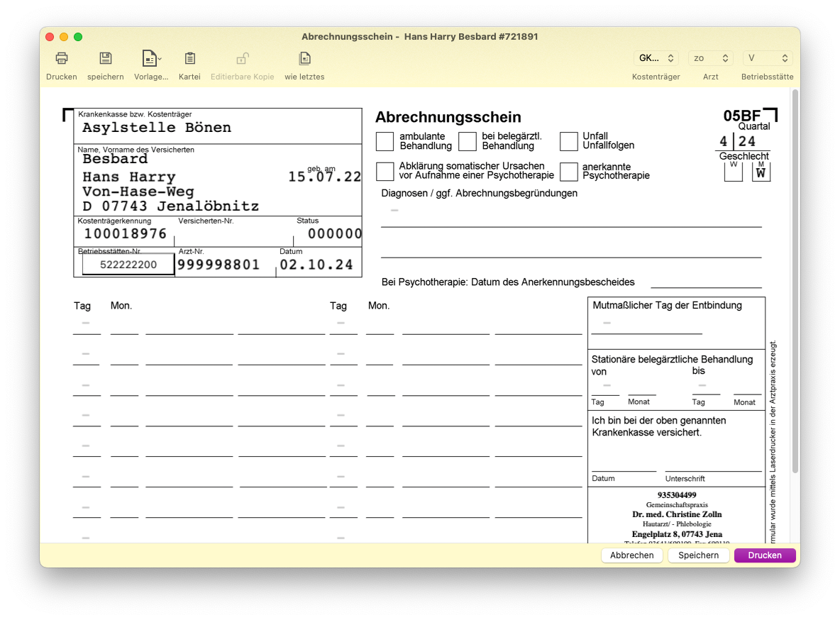Click the Drucken printer toolbar icon

tap(62, 58)
